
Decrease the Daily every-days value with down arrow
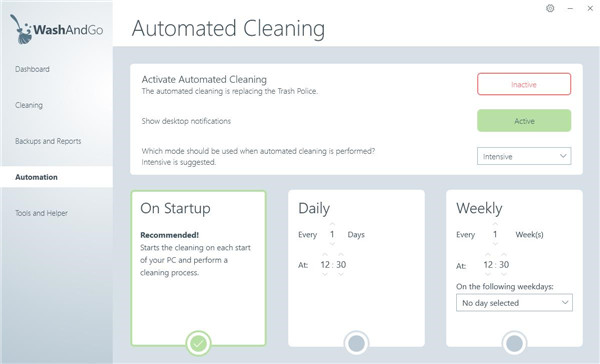coord(332,244)
